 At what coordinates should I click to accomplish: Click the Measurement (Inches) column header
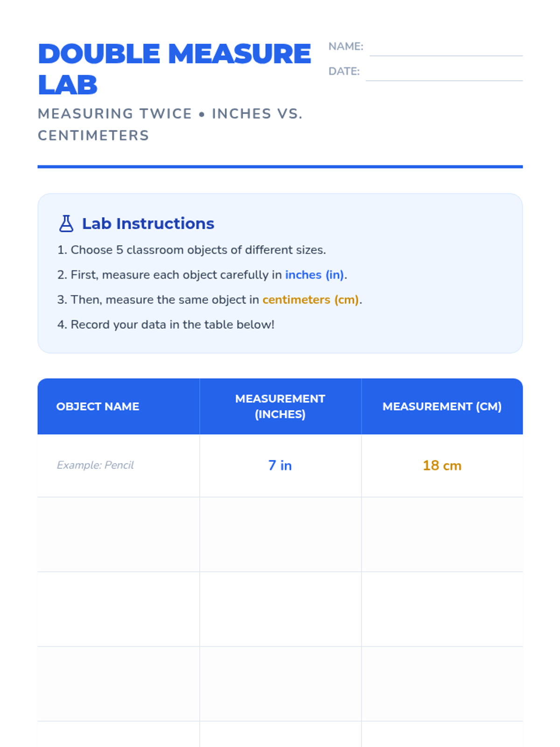coord(280,406)
